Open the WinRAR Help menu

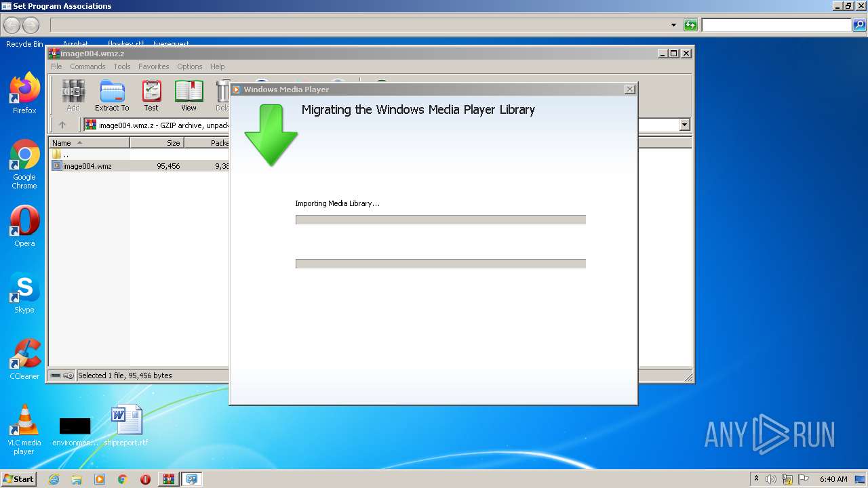coord(217,66)
